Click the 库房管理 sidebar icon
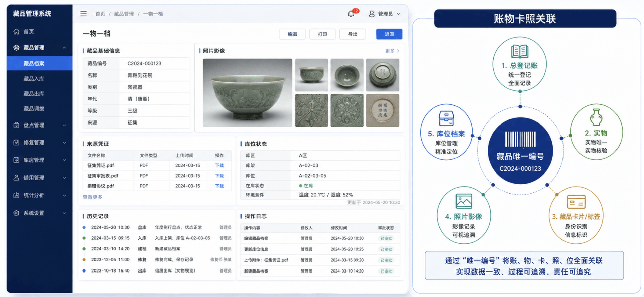 click(x=16, y=160)
